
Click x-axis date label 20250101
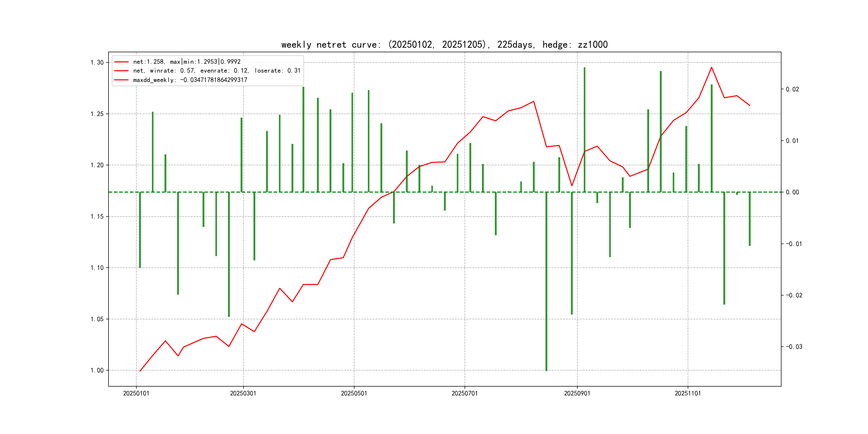tap(136, 393)
